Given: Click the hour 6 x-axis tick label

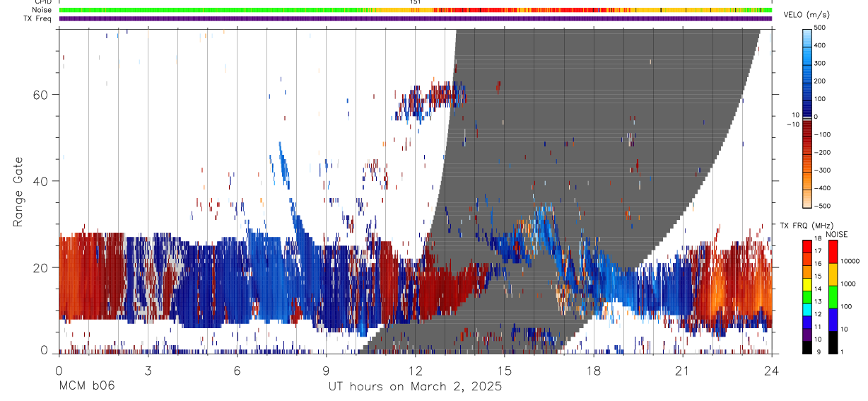Looking at the screenshot, I should click(x=237, y=370).
